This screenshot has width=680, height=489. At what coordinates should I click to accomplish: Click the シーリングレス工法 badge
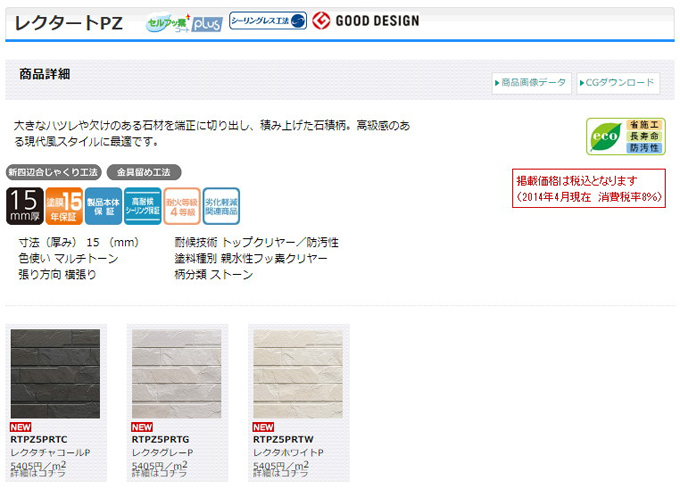(268, 21)
